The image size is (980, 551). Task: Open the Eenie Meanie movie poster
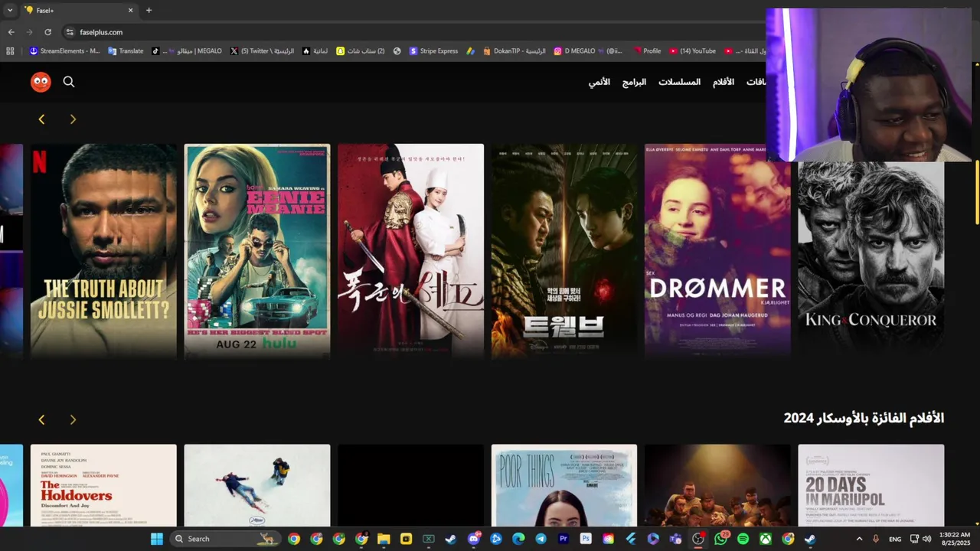click(x=257, y=251)
